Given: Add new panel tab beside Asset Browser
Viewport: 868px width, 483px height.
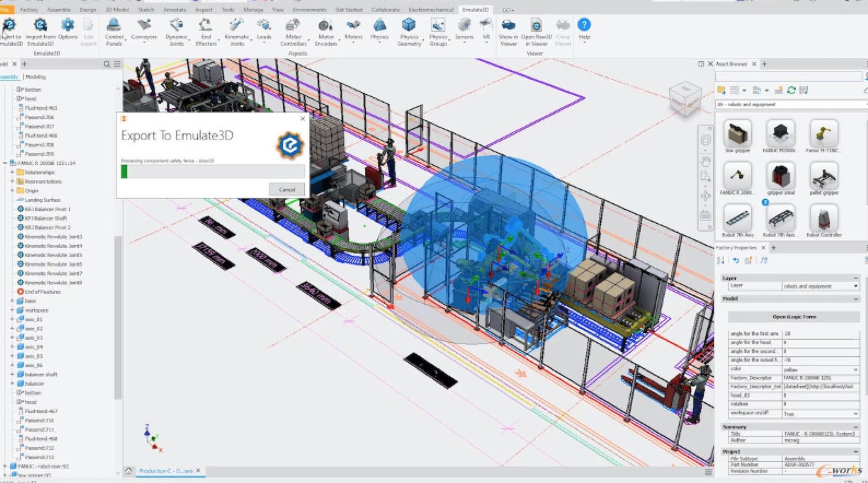Looking at the screenshot, I should [765, 64].
